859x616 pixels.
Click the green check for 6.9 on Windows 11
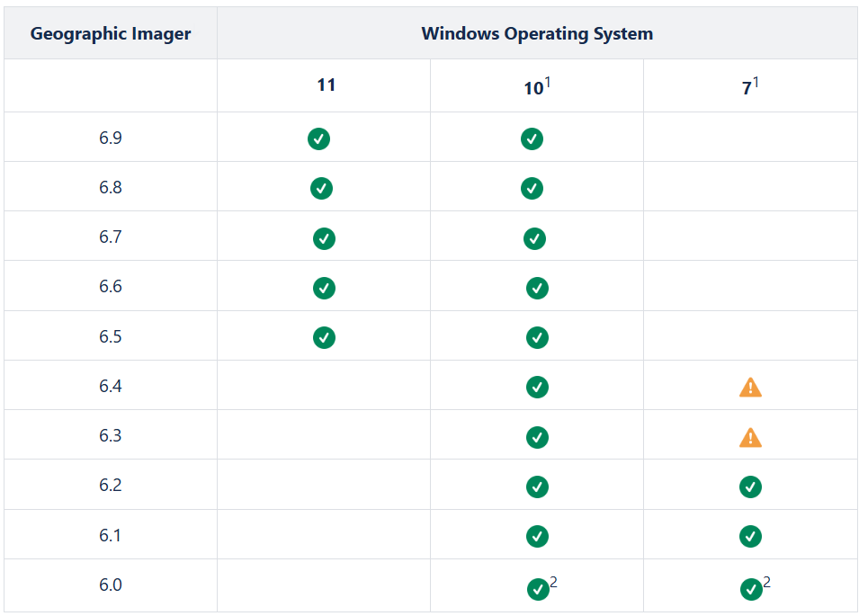tap(318, 139)
